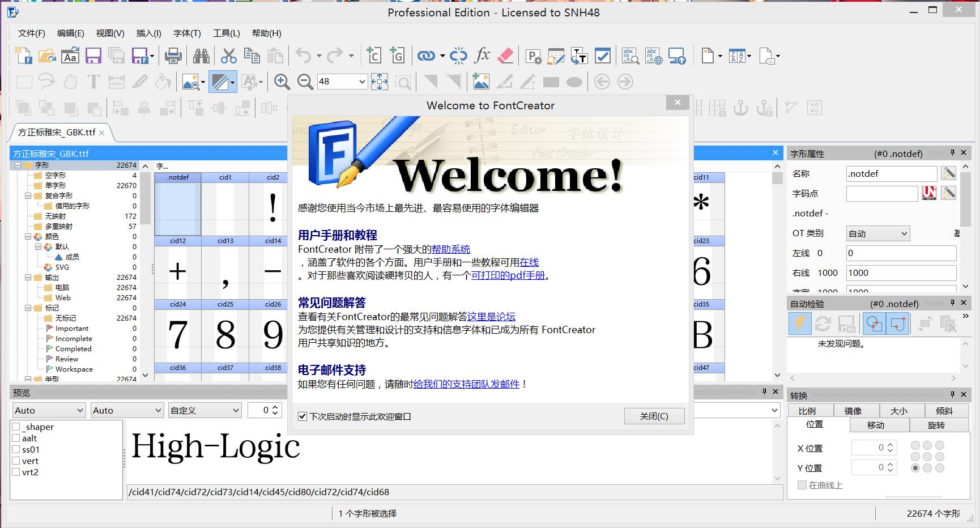980x528 pixels.
Task: Click the Zoom In magnifier
Action: [282, 82]
